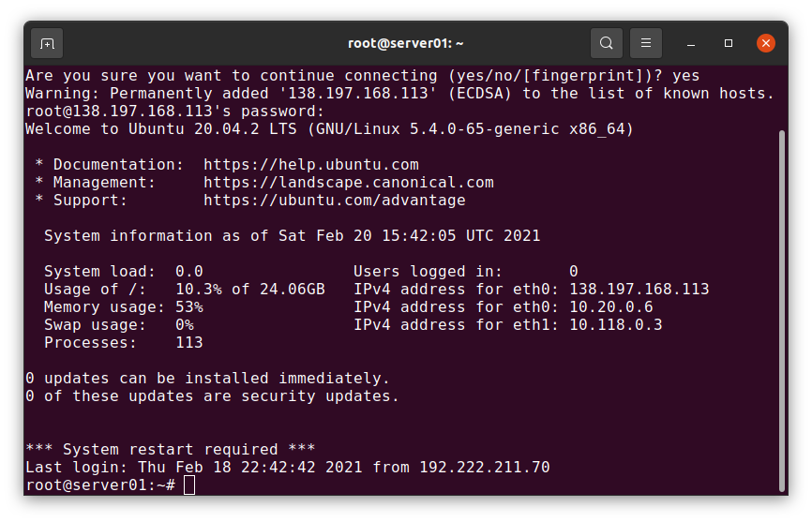Click the Welcome to Ubuntu 20.04.2 line
The image size is (812, 522).
tap(329, 128)
